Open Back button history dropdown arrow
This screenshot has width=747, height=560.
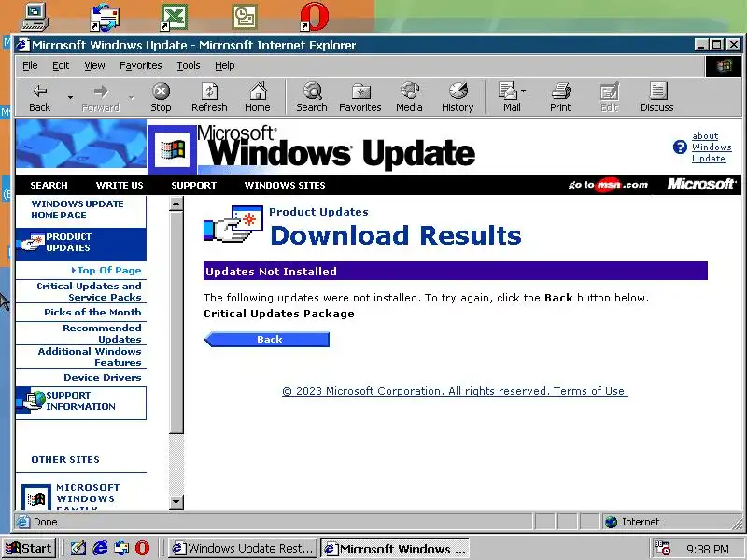pyautogui.click(x=71, y=97)
